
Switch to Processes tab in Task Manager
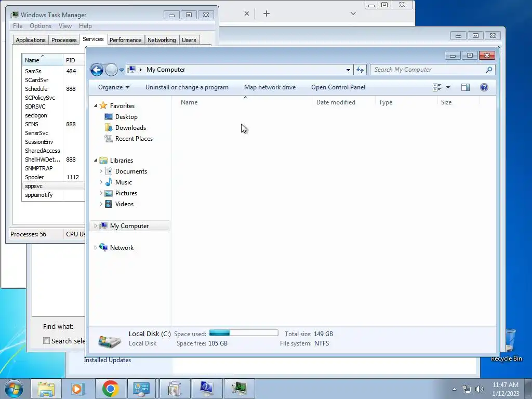[64, 40]
